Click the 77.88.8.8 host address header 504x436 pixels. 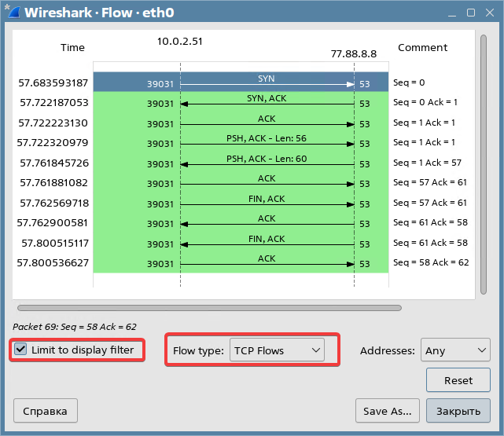[x=354, y=53]
